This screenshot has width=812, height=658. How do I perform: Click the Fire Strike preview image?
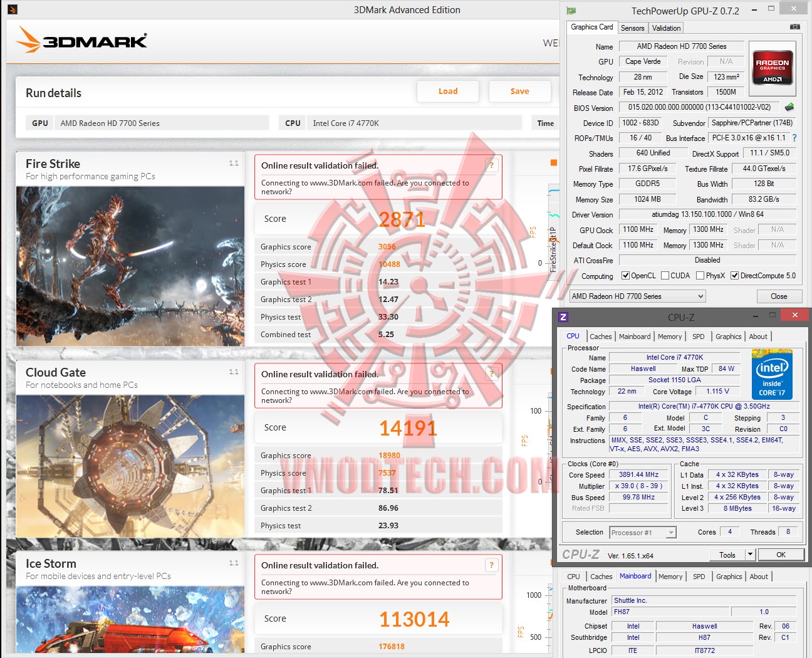coord(130,266)
